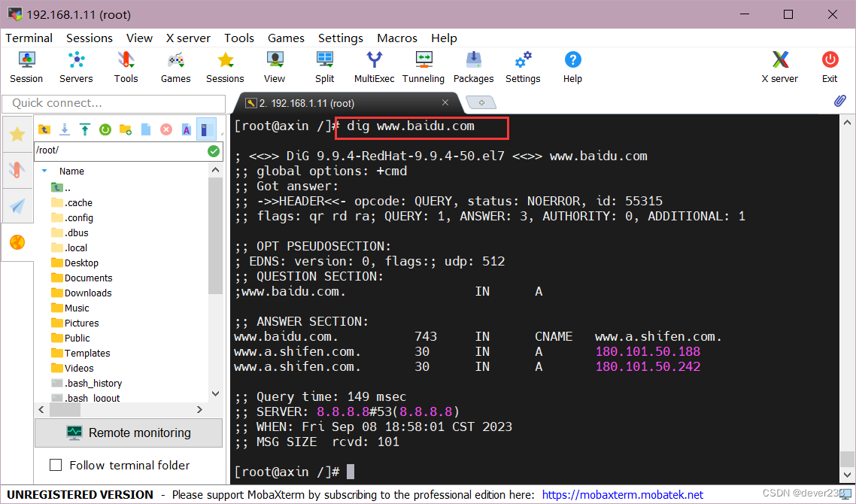Enable Follow terminal folder checkbox
The image size is (856, 504).
click(56, 465)
